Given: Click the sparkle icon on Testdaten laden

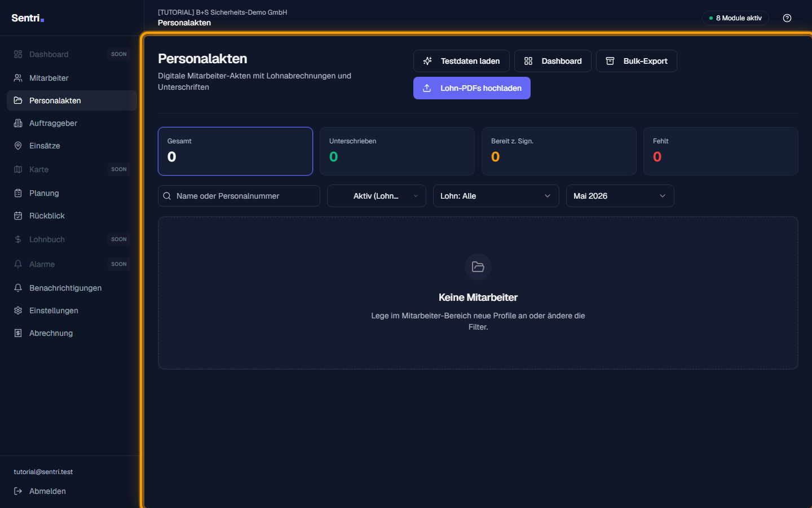Looking at the screenshot, I should click(x=427, y=61).
